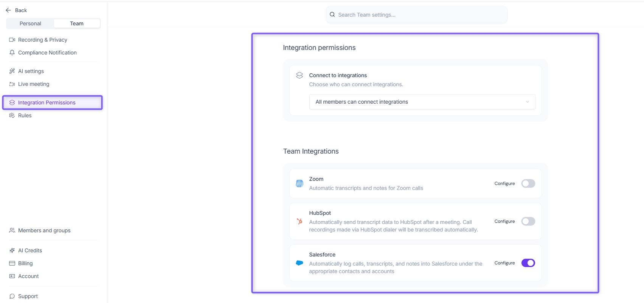
Task: Switch to the Personal tab
Action: (x=30, y=23)
